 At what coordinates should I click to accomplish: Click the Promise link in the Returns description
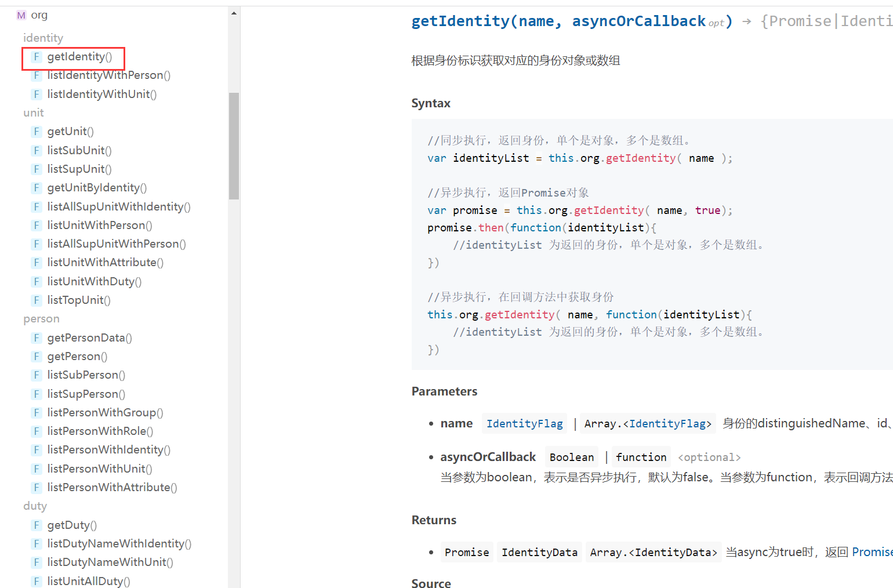tap(872, 552)
